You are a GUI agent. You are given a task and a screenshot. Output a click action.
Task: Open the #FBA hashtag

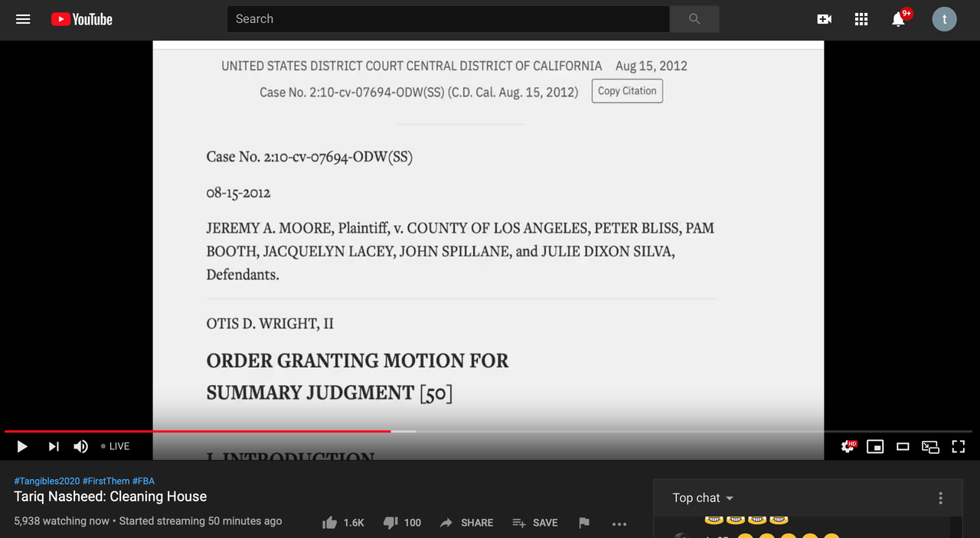[x=143, y=481]
